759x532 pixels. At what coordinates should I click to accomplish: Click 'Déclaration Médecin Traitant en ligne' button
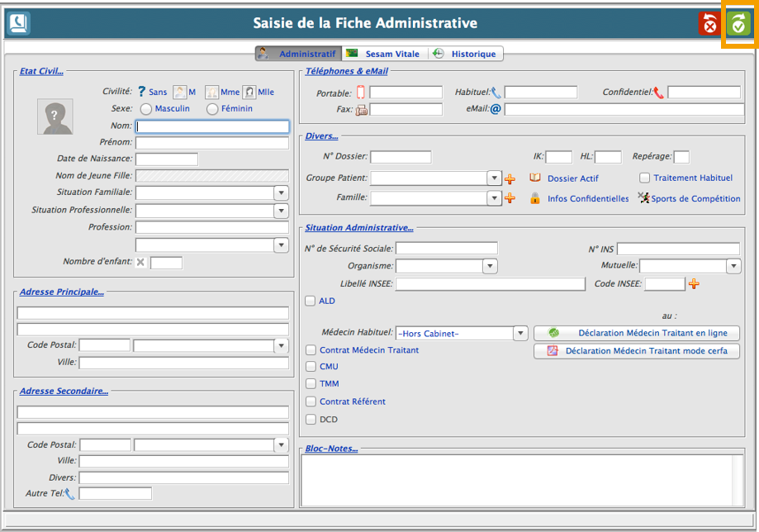[637, 333]
